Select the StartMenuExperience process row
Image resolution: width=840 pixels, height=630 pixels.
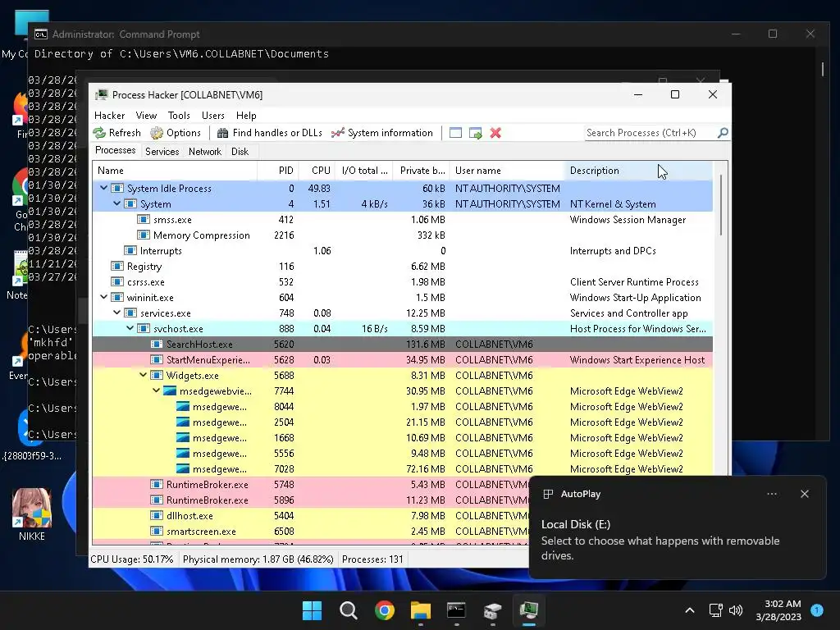pos(402,359)
